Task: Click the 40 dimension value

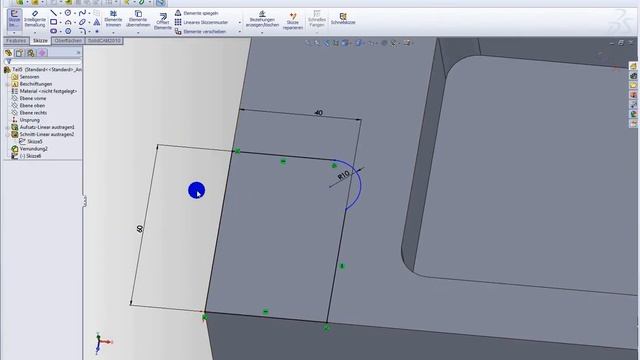Action: coord(318,113)
